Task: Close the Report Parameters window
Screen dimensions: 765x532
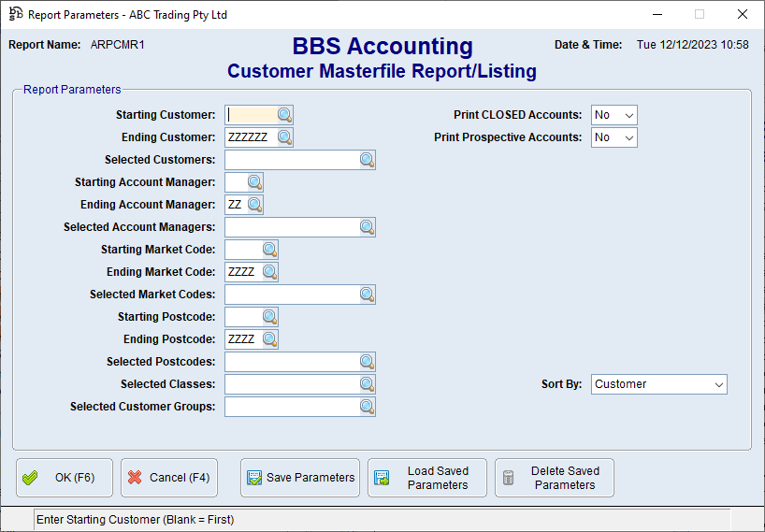Action: point(742,14)
